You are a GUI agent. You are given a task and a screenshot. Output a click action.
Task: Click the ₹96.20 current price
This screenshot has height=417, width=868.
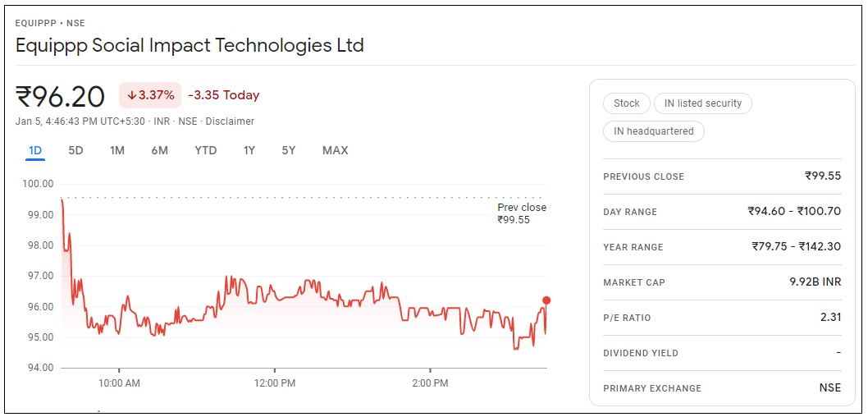[x=61, y=96]
